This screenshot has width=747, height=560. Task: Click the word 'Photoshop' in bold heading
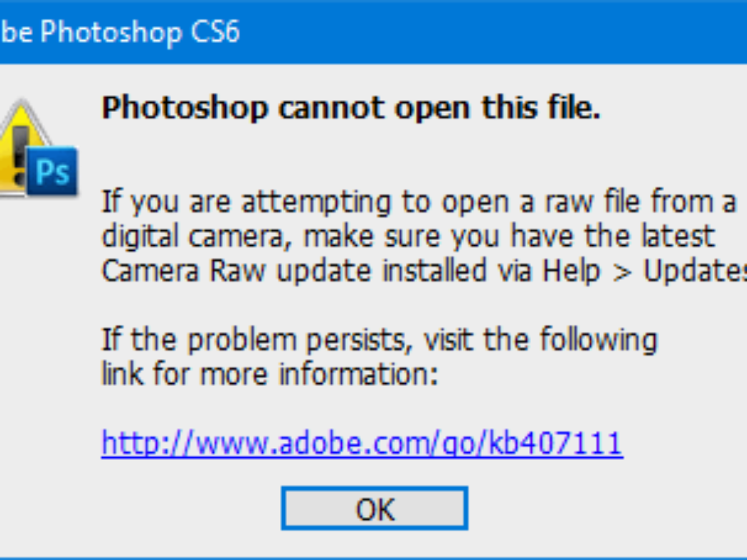coord(185,109)
